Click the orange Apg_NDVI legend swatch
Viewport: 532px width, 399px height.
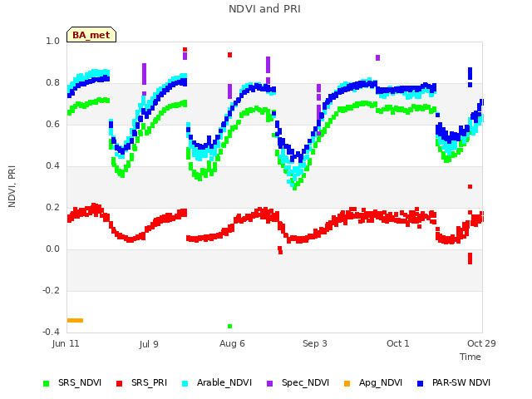347,384
